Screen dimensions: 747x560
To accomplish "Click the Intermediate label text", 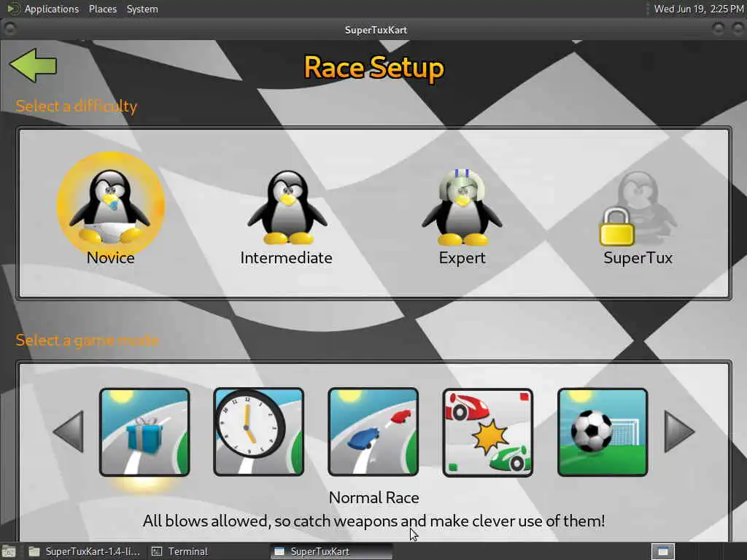I will [286, 257].
